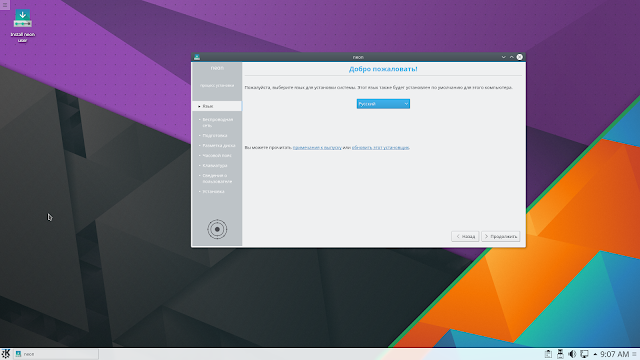
Task: Click the clipboard tray icon
Action: 548,354
